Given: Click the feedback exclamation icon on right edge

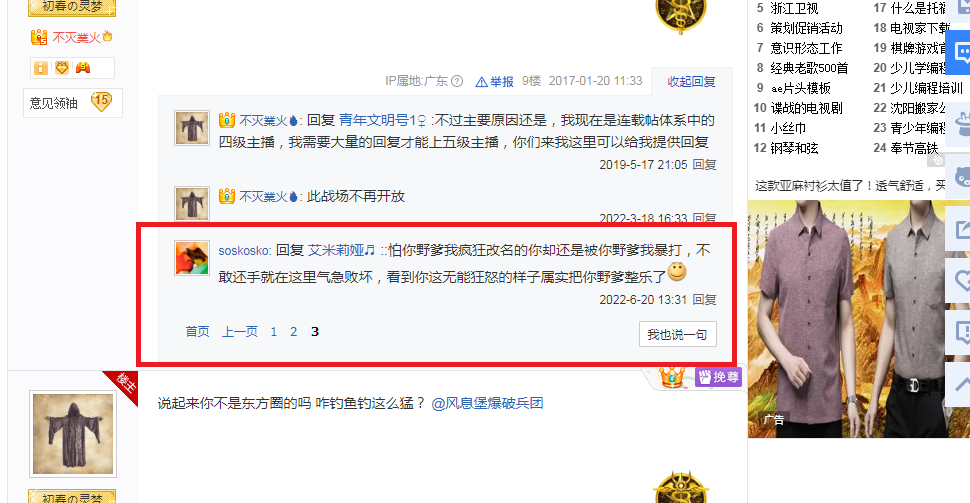Looking at the screenshot, I should (x=960, y=332).
